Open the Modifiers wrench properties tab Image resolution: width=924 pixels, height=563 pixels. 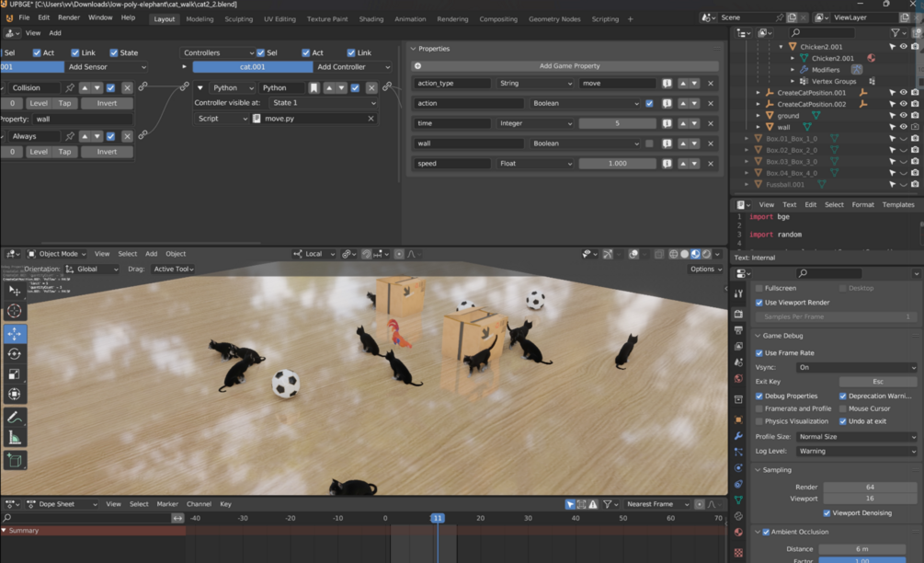coord(738,436)
